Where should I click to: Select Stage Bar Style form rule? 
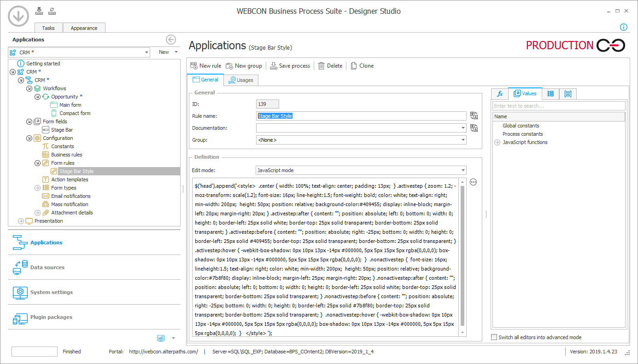(x=76, y=171)
